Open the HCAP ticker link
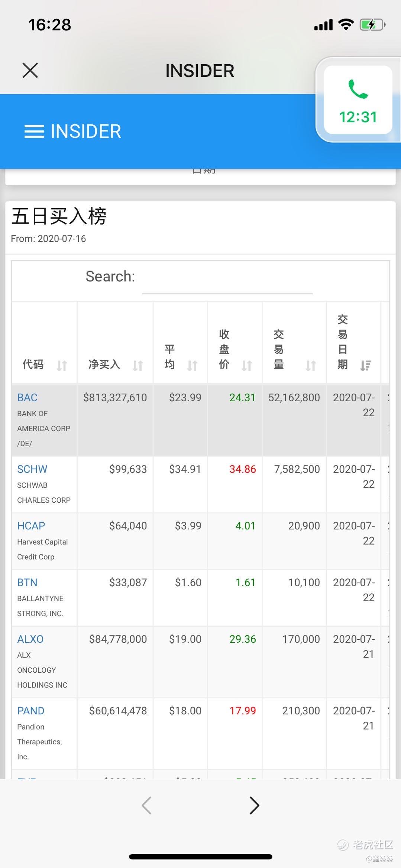Image resolution: width=401 pixels, height=868 pixels. coord(31,526)
